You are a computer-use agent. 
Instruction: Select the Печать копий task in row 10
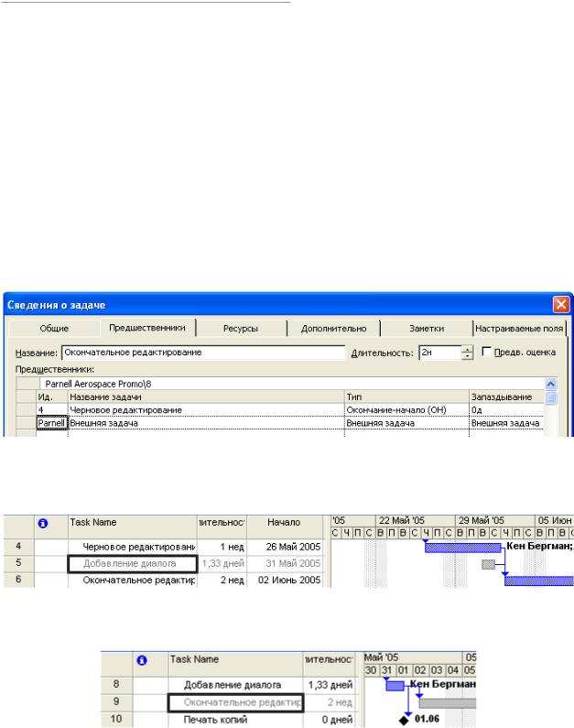pos(235,719)
